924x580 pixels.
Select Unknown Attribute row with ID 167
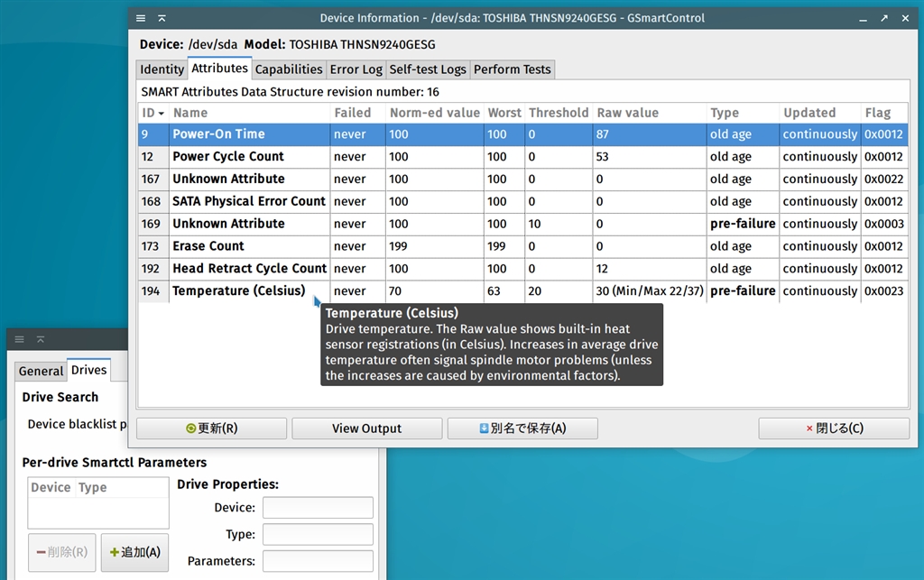(x=522, y=179)
